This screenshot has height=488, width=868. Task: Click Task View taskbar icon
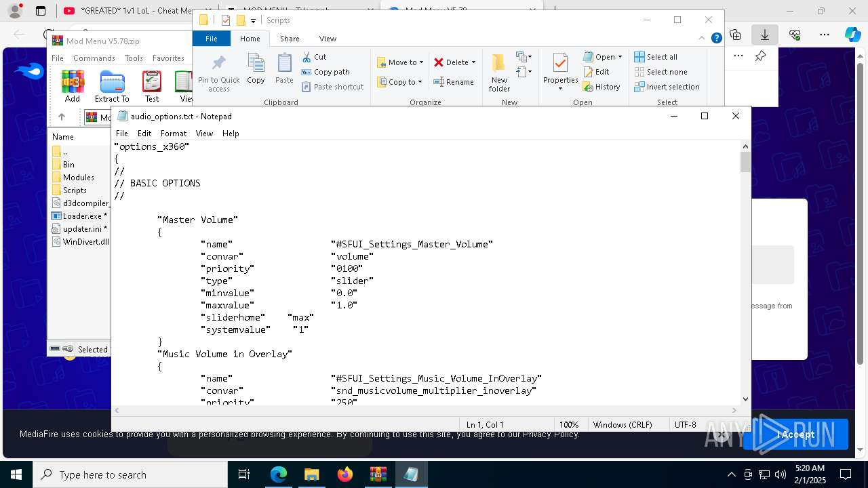[x=244, y=474]
